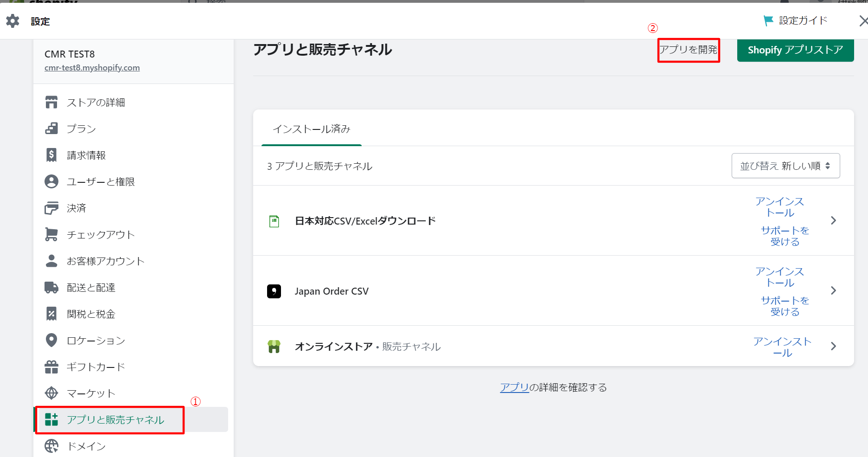868x457 pixels.
Task: Open the 日本対応CSV/Excelダウンロード app name
Action: coord(365,221)
